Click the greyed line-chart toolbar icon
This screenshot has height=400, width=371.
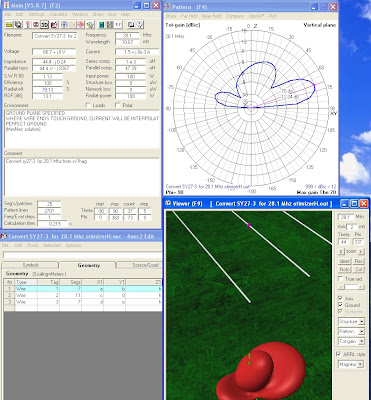[72, 25]
